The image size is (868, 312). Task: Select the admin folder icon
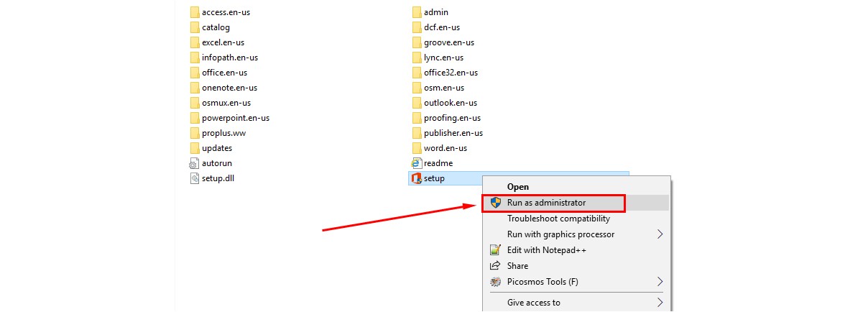416,12
